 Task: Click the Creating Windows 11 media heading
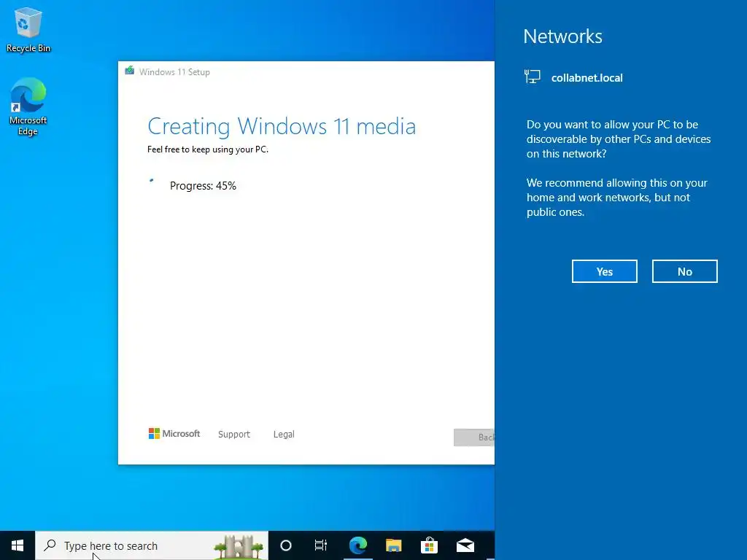point(282,127)
